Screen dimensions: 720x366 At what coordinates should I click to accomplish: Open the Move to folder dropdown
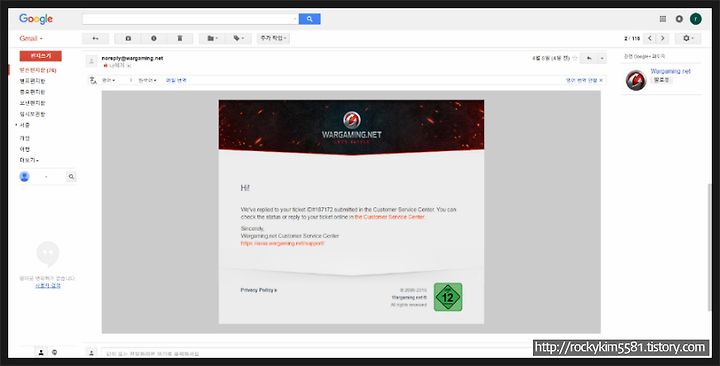point(212,39)
